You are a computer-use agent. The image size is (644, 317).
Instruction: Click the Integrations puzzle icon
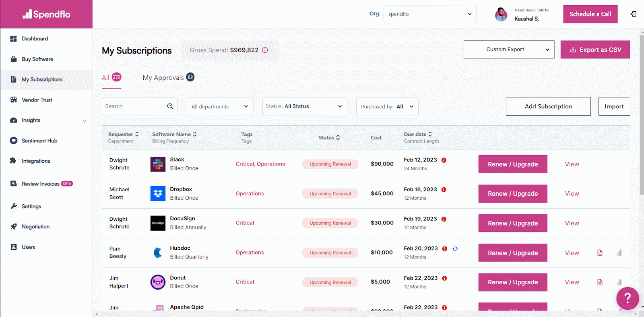pos(13,161)
